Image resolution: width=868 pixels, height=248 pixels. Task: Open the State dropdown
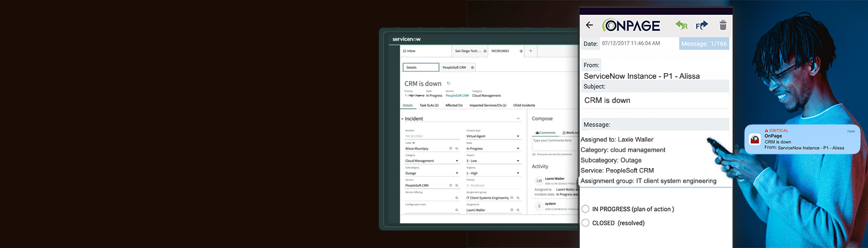(493, 148)
